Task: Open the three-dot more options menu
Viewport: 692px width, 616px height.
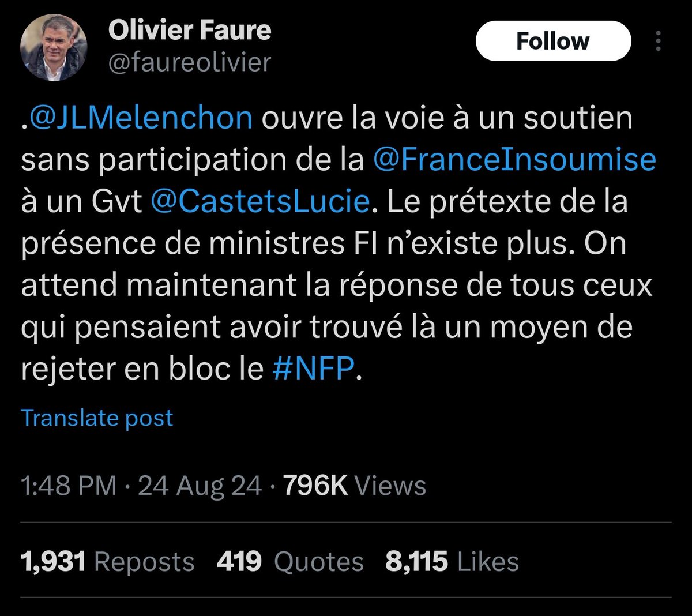Action: coord(659,42)
